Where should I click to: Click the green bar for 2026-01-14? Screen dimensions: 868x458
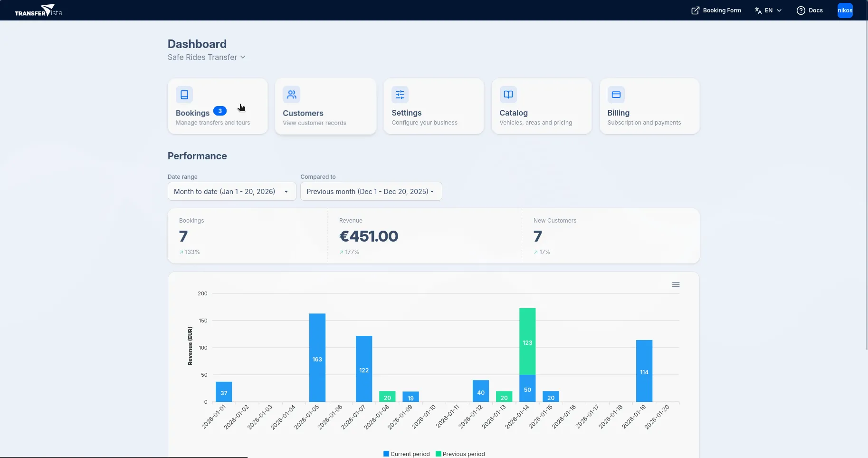click(x=527, y=342)
